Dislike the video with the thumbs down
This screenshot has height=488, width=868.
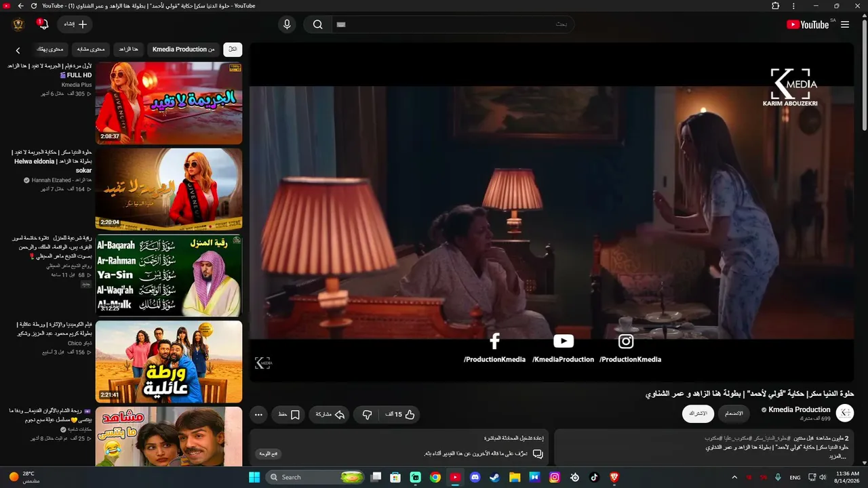[367, 415]
